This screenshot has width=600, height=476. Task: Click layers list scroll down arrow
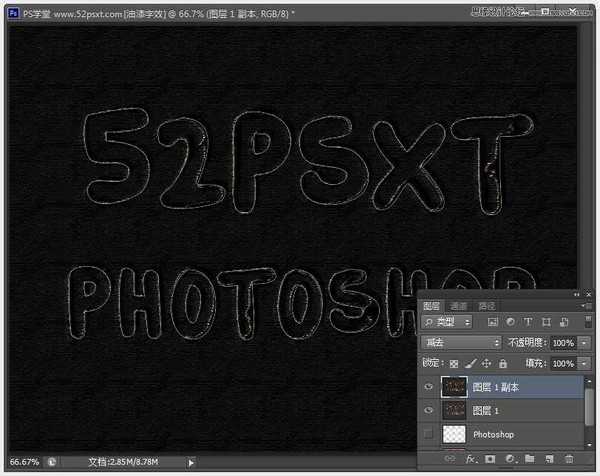click(x=589, y=445)
